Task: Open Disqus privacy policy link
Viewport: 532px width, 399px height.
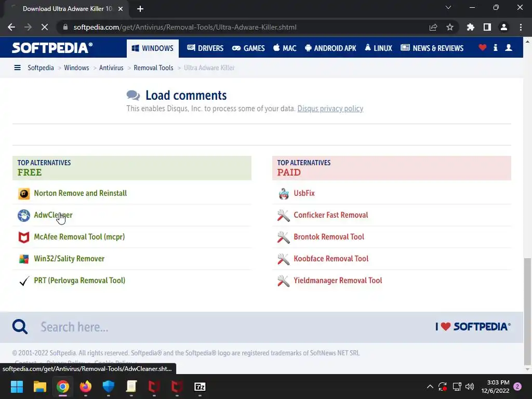Action: 330,109
